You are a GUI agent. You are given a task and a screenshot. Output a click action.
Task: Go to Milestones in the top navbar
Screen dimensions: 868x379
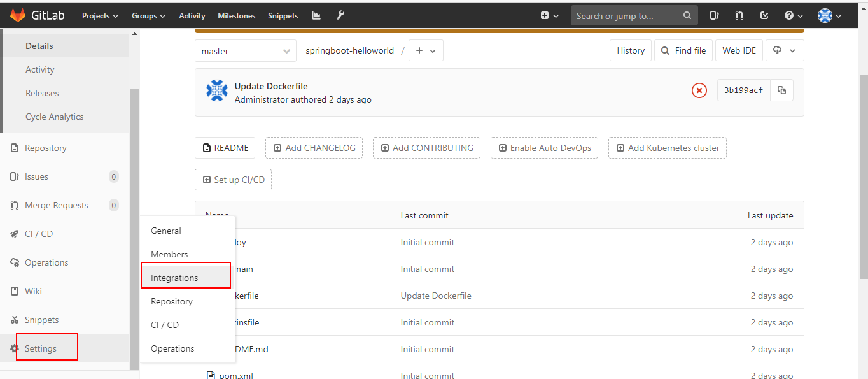[237, 16]
